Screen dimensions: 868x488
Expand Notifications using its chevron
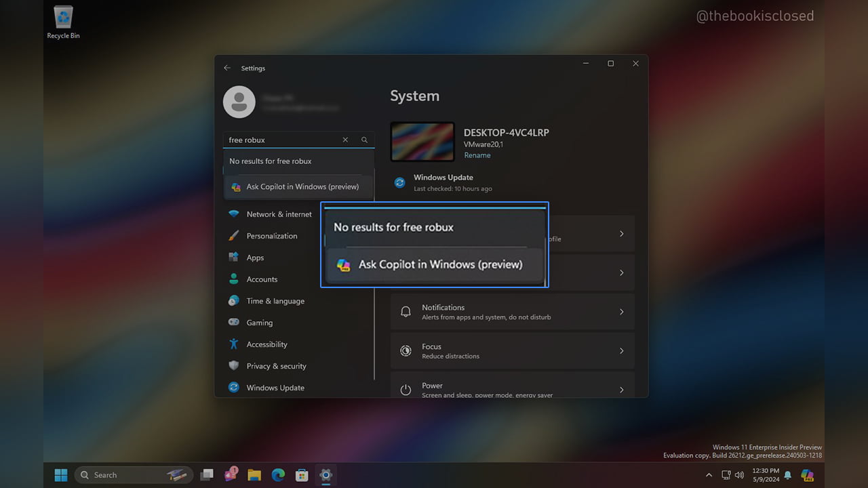(621, 312)
